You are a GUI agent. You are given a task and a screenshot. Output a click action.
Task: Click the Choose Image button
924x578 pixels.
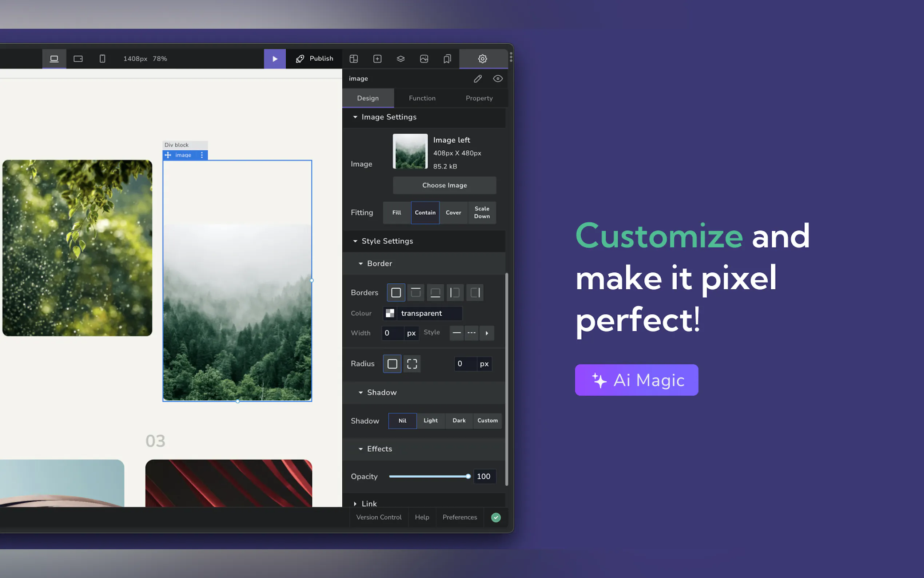point(444,185)
